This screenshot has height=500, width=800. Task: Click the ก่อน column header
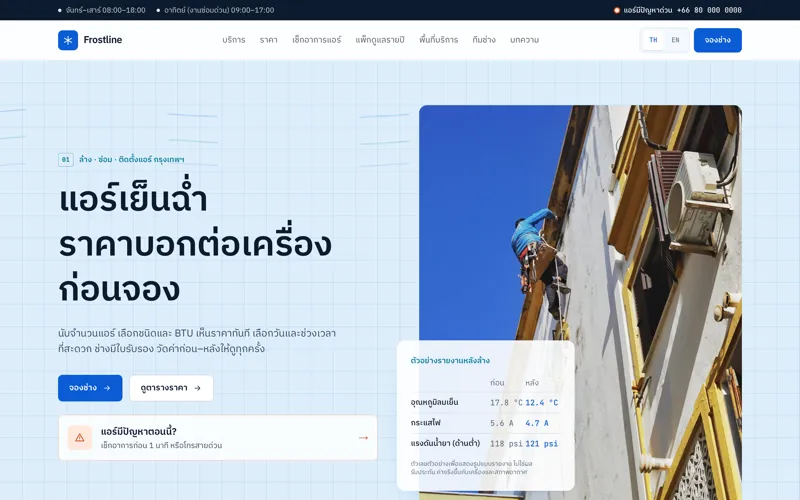tap(497, 383)
